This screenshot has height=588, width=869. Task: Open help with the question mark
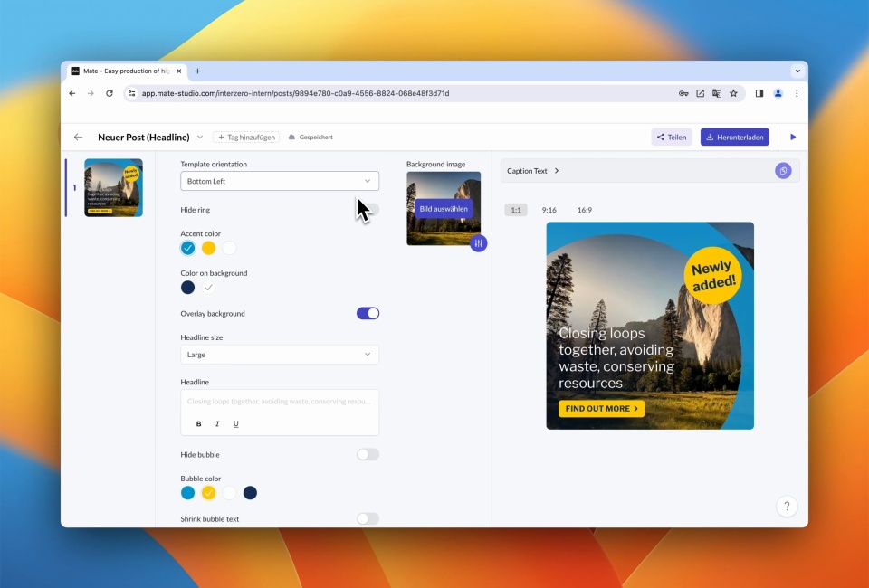(x=787, y=506)
